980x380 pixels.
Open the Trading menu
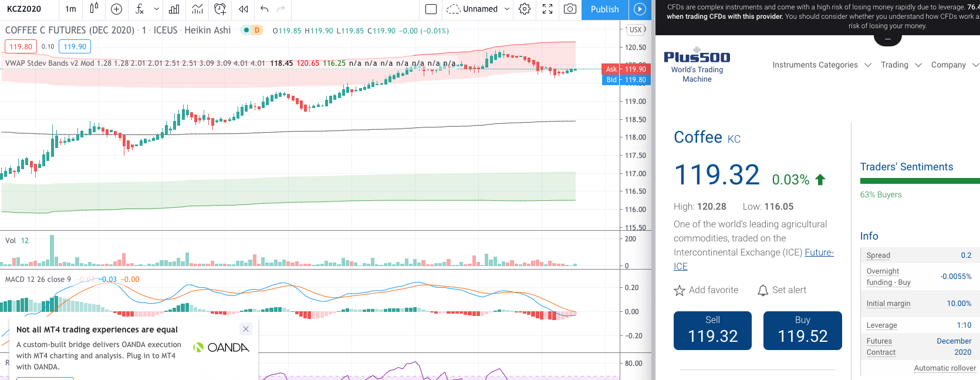[x=894, y=65]
